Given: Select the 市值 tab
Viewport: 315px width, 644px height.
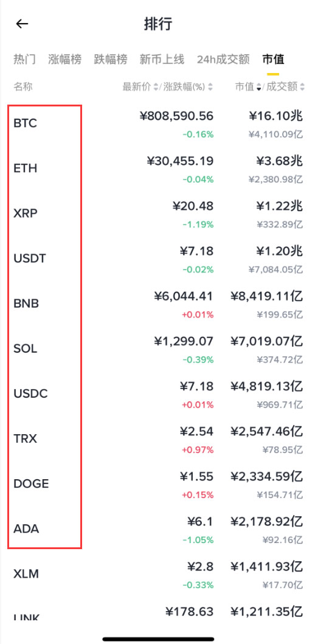Looking at the screenshot, I should tap(273, 59).
